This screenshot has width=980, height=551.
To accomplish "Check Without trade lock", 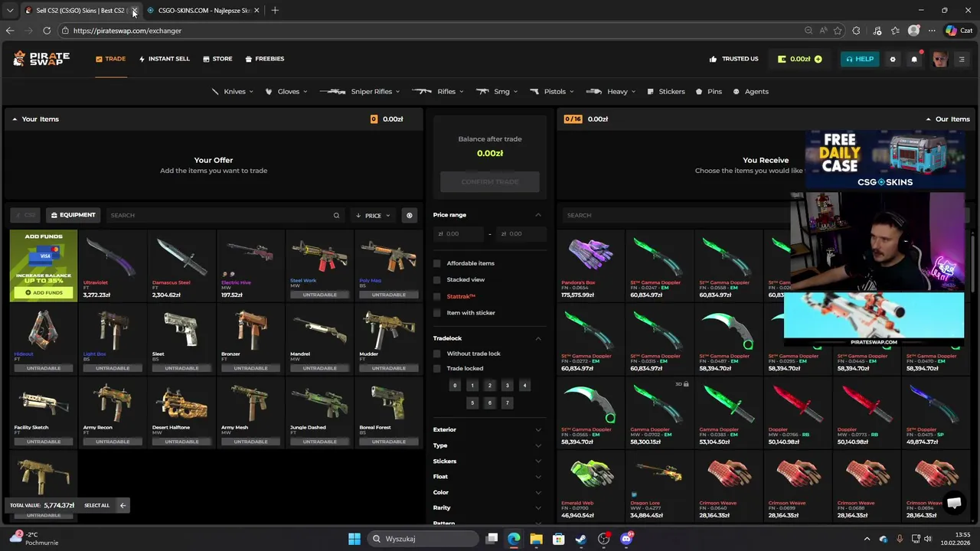I will coord(437,354).
